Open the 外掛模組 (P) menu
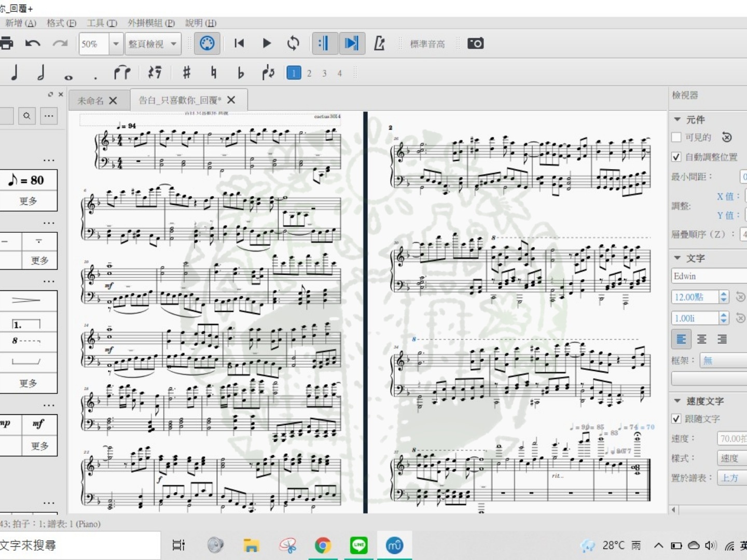The height and width of the screenshot is (560, 747). pyautogui.click(x=151, y=23)
